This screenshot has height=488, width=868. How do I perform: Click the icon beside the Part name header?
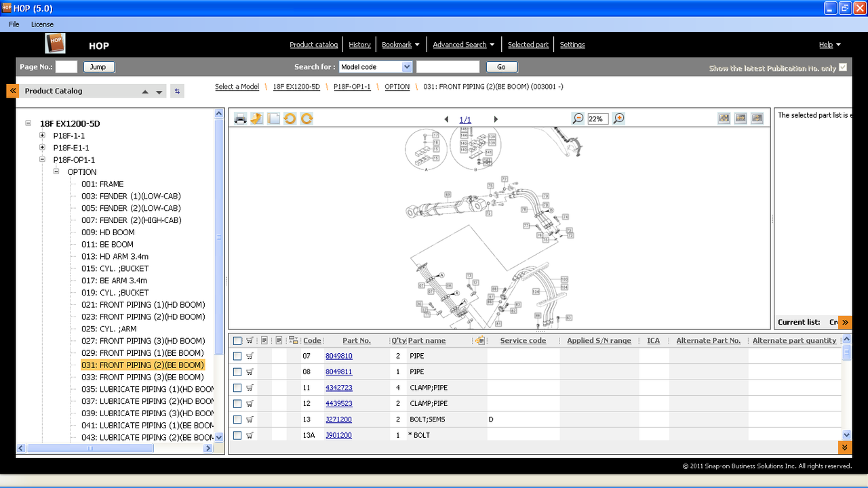(481, 340)
